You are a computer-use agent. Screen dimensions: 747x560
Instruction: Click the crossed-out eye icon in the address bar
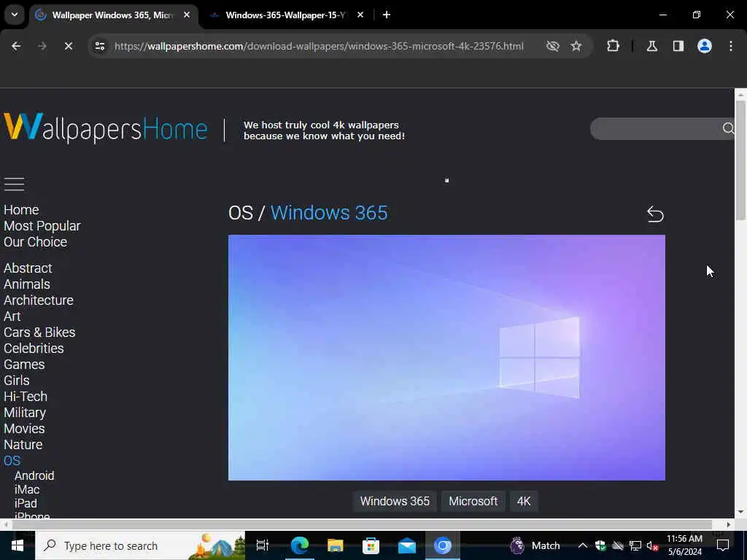pos(553,46)
